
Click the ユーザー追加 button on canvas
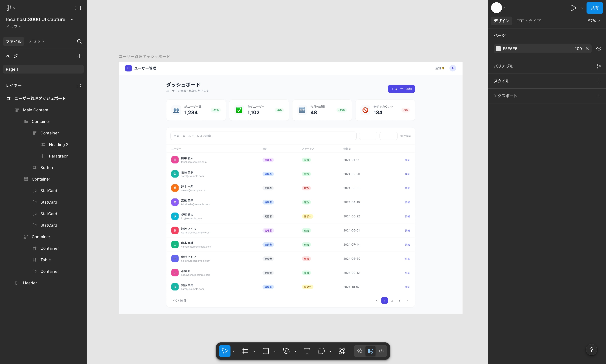pyautogui.click(x=401, y=89)
